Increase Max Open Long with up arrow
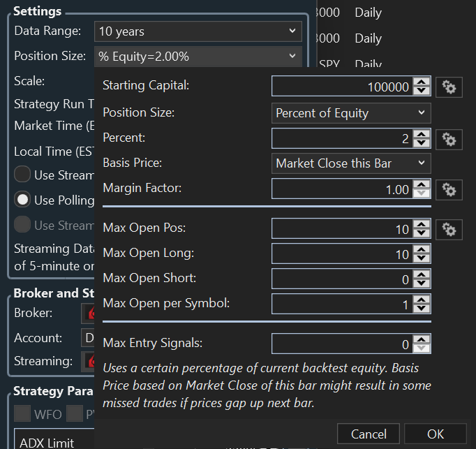Screen dimensions: 476x449 tap(421, 249)
